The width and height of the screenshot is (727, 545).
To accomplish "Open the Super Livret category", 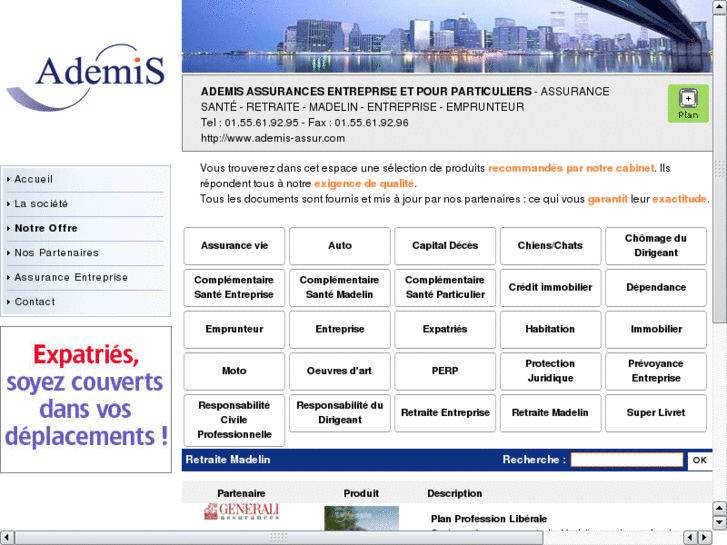I will (x=656, y=413).
